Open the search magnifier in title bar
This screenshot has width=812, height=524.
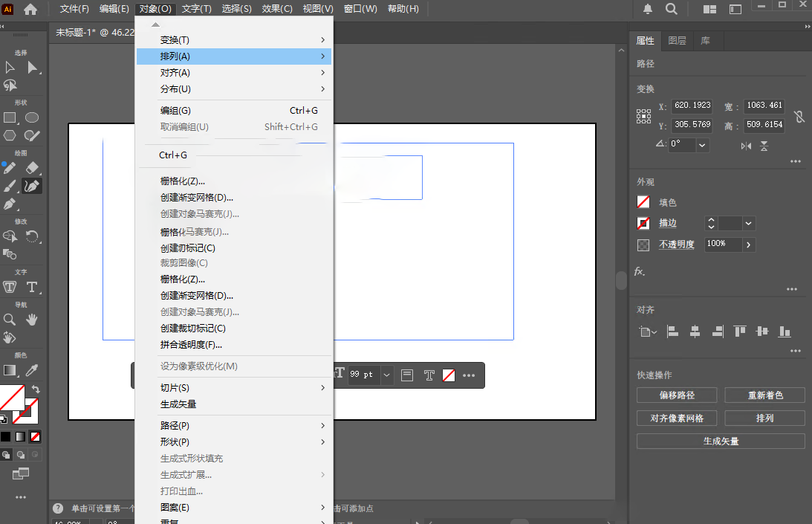point(671,9)
